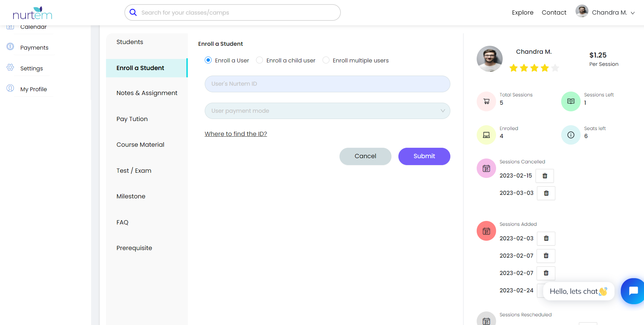Focus the User's Nurtem ID field
This screenshot has height=325, width=644.
pyautogui.click(x=327, y=84)
